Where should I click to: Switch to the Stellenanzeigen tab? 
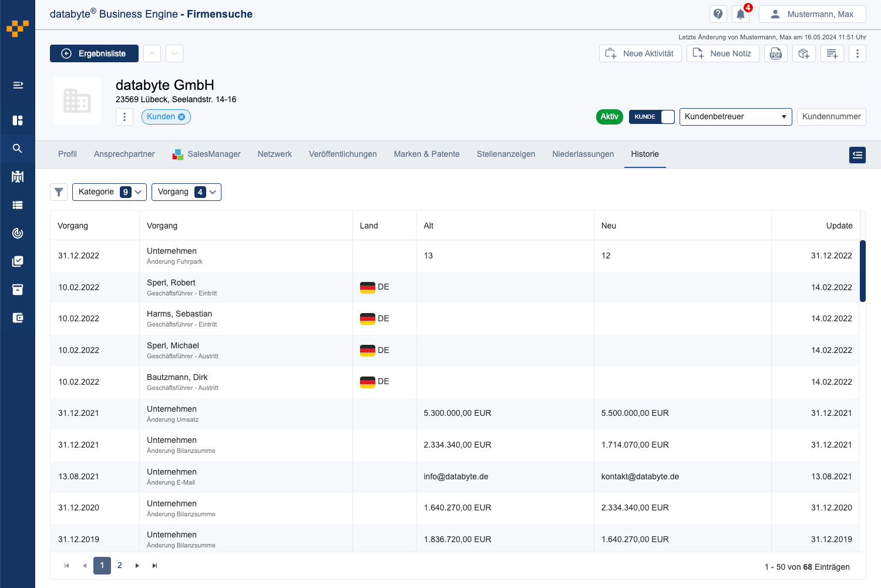[x=506, y=154]
